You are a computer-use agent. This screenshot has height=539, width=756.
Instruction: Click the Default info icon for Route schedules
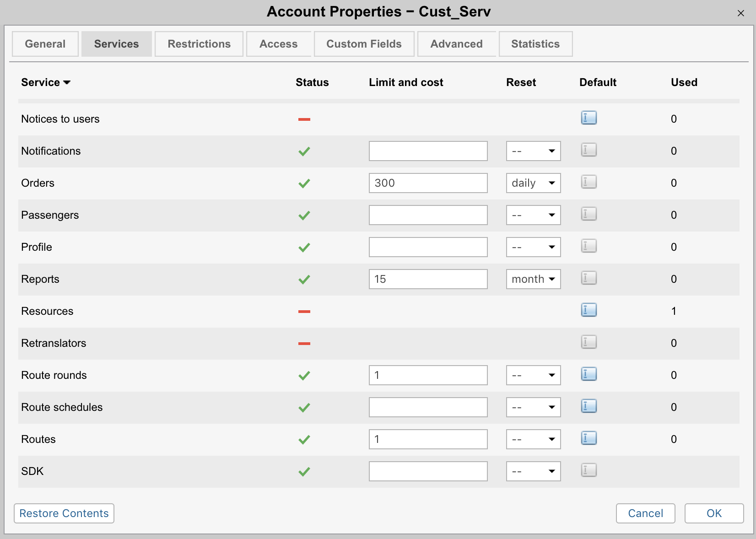(589, 406)
